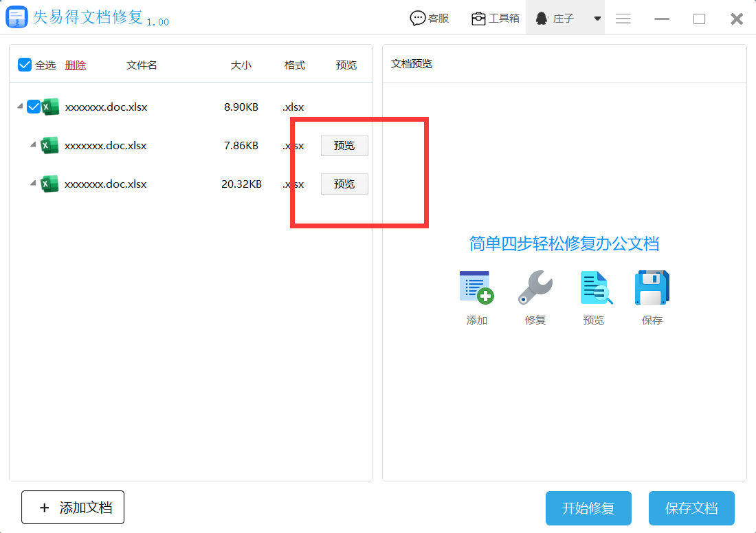Click the red 删除 link
The image size is (756, 533).
(x=75, y=65)
